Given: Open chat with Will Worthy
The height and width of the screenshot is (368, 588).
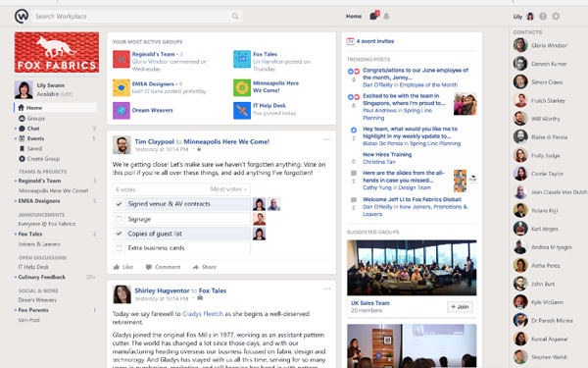Looking at the screenshot, I should click(545, 119).
